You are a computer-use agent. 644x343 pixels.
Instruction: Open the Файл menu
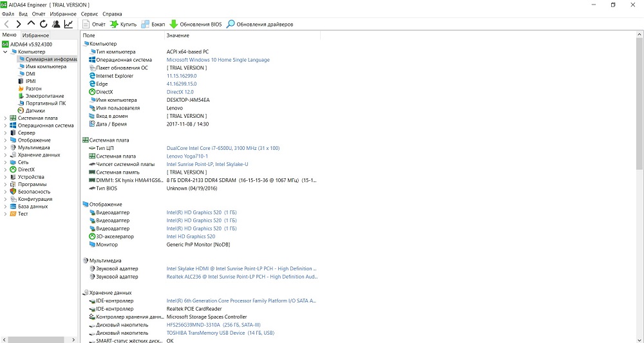click(x=8, y=14)
